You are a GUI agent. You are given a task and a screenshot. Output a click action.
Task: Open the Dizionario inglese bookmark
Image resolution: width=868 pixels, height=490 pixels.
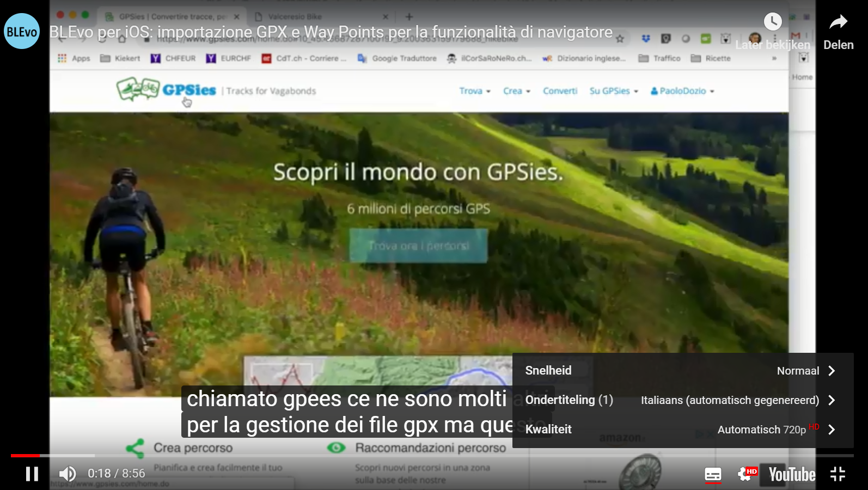(x=584, y=58)
